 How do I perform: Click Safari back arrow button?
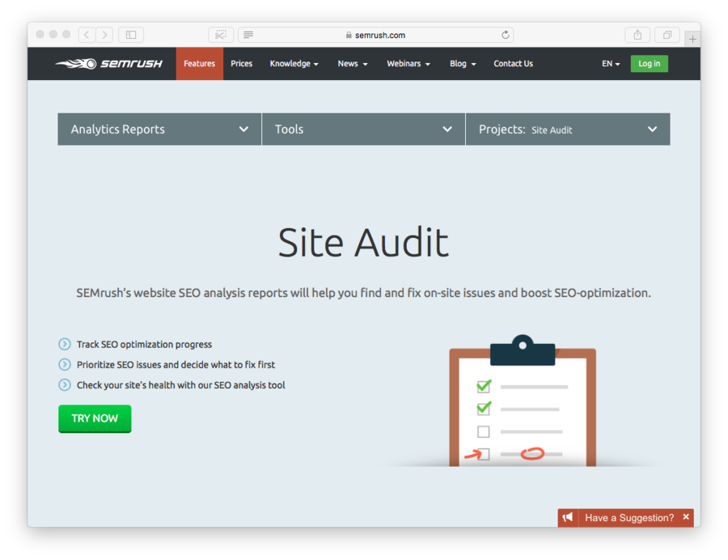[87, 35]
